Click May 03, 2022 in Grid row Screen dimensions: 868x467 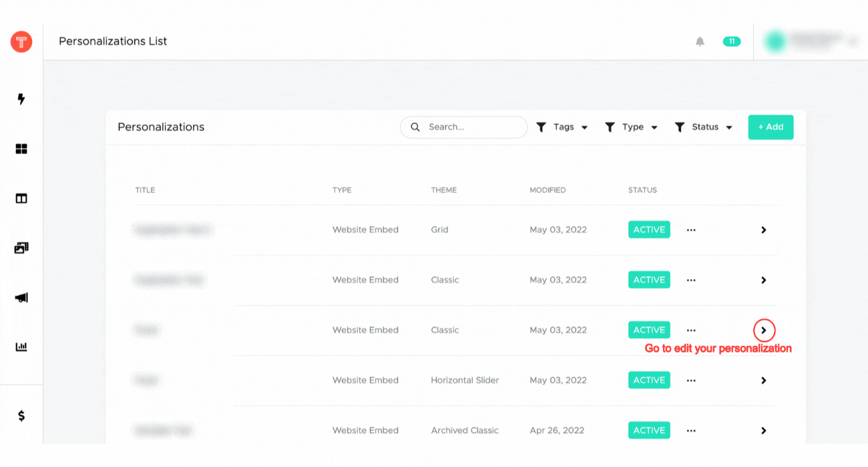point(558,229)
